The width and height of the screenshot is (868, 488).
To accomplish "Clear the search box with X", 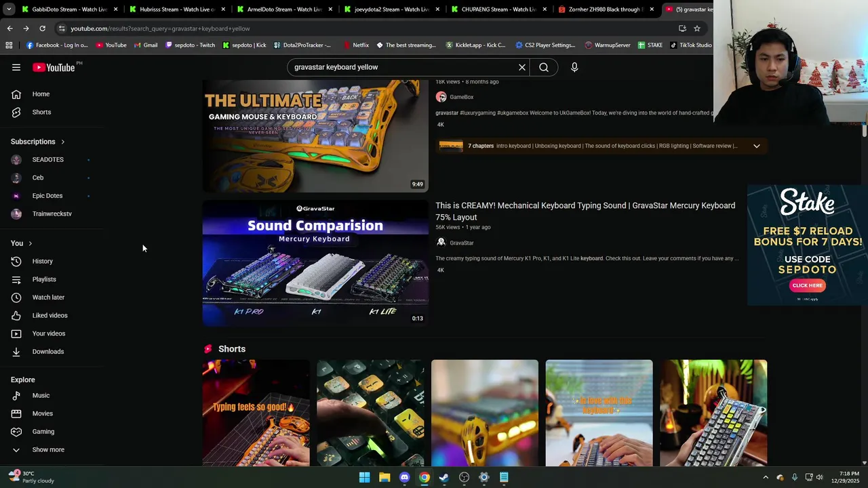I will pos(522,67).
